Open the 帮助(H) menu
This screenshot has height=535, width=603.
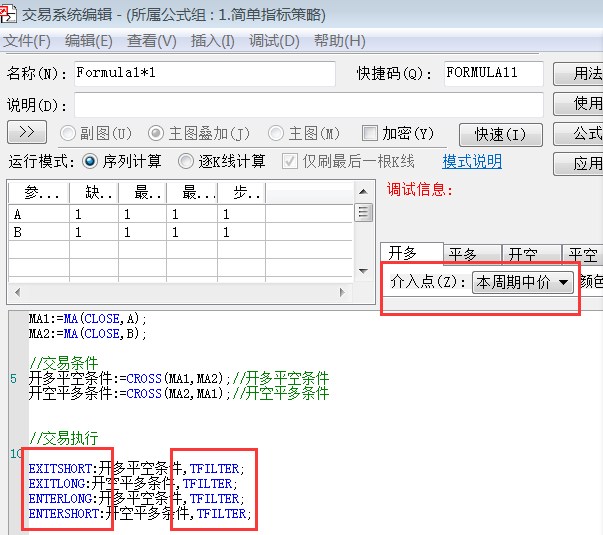pos(340,41)
